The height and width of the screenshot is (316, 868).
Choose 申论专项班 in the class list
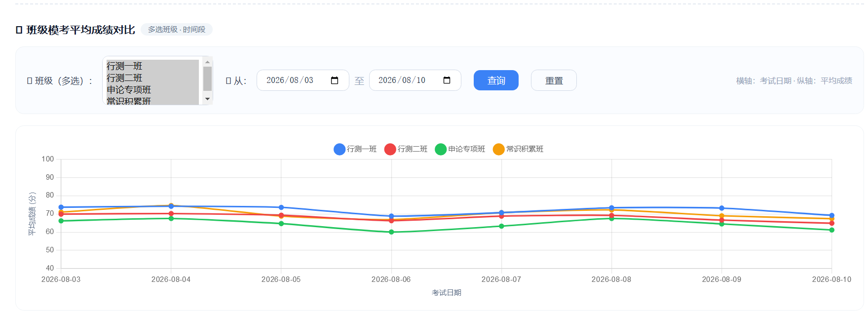152,89
